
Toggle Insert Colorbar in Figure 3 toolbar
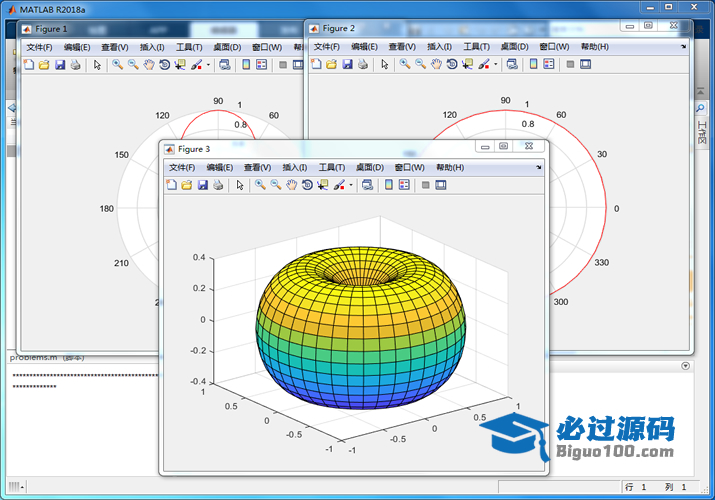388,185
